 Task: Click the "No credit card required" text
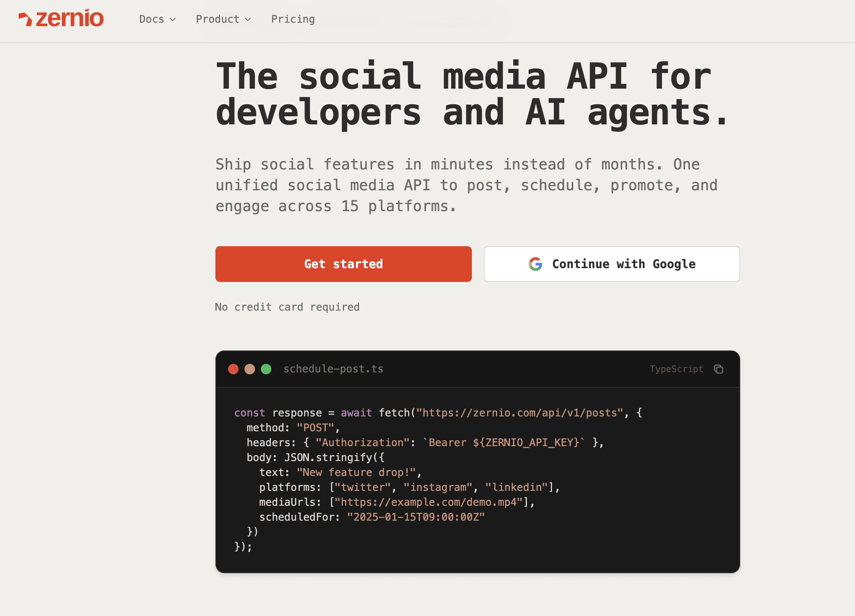[287, 307]
